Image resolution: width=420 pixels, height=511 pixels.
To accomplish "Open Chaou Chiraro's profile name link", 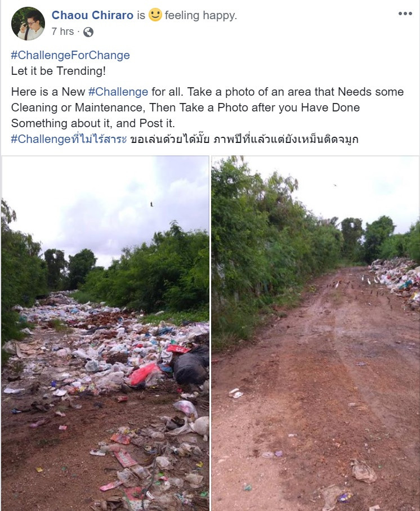I will pos(92,15).
